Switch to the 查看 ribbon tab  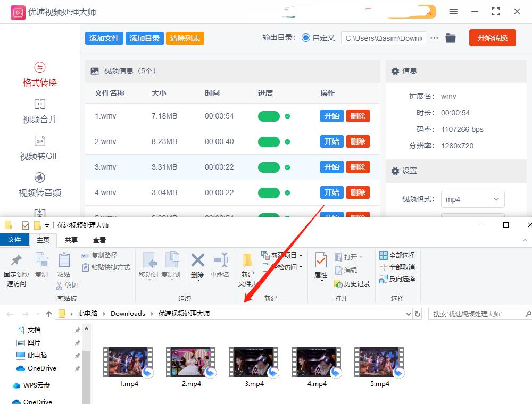[x=99, y=240]
